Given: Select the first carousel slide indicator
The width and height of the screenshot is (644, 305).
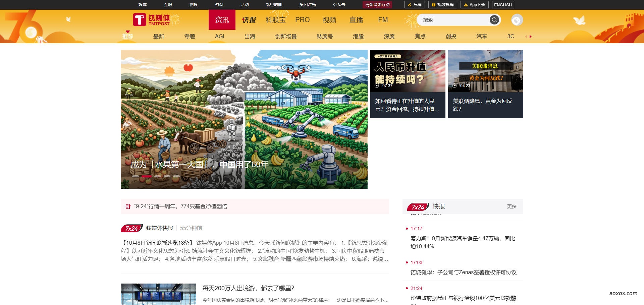Looking at the screenshot, I should point(136,176).
